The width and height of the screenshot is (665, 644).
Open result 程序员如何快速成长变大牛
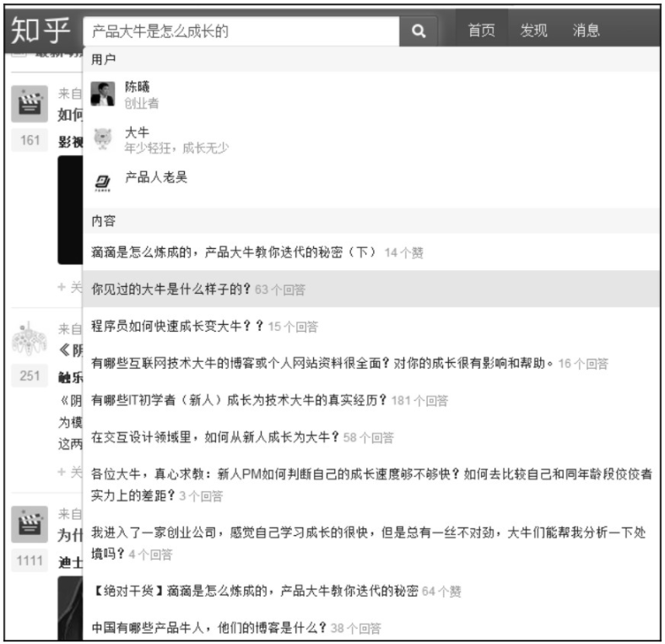pyautogui.click(x=371, y=326)
